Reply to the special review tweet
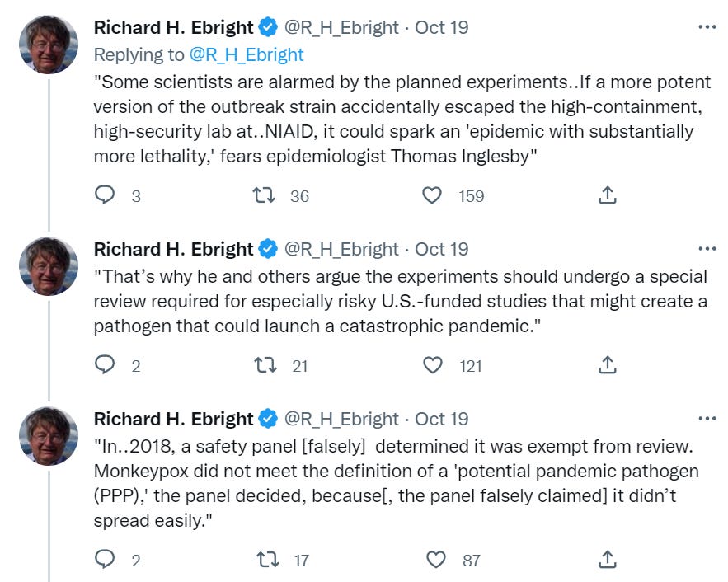The width and height of the screenshot is (728, 582). 105,365
